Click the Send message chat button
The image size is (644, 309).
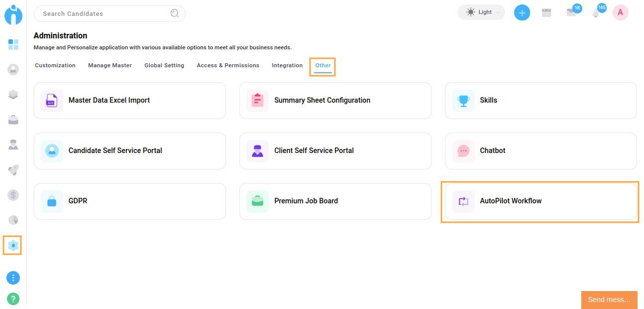[609, 300]
